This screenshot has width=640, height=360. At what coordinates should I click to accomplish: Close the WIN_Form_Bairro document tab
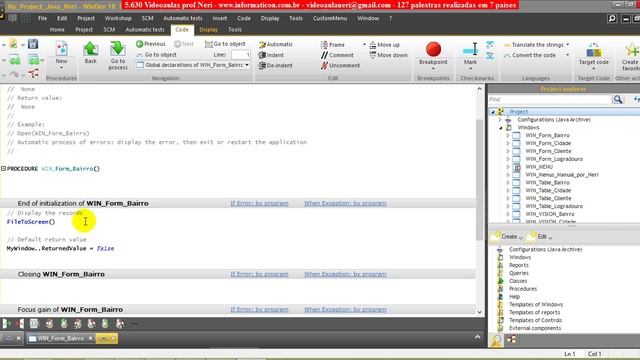91,338
